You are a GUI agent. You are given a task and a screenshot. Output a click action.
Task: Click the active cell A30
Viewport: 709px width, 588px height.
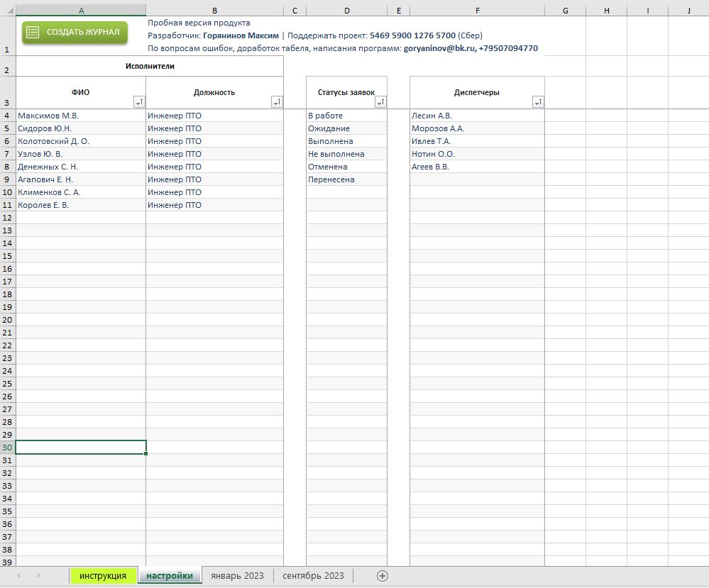[x=81, y=448]
